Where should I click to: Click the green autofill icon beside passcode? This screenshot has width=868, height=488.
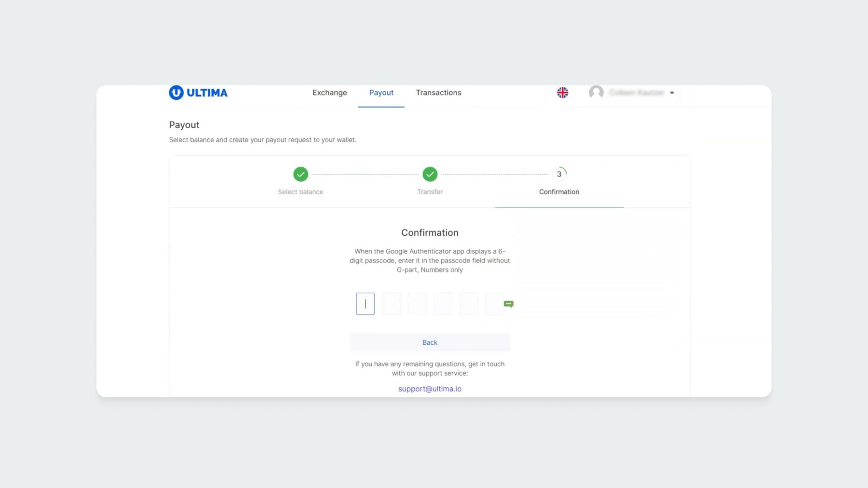509,304
